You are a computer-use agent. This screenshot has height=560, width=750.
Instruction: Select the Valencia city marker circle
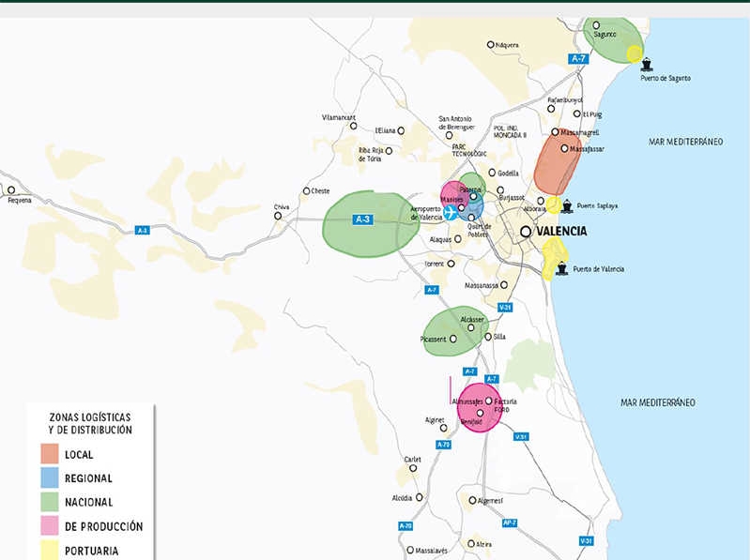click(x=526, y=231)
